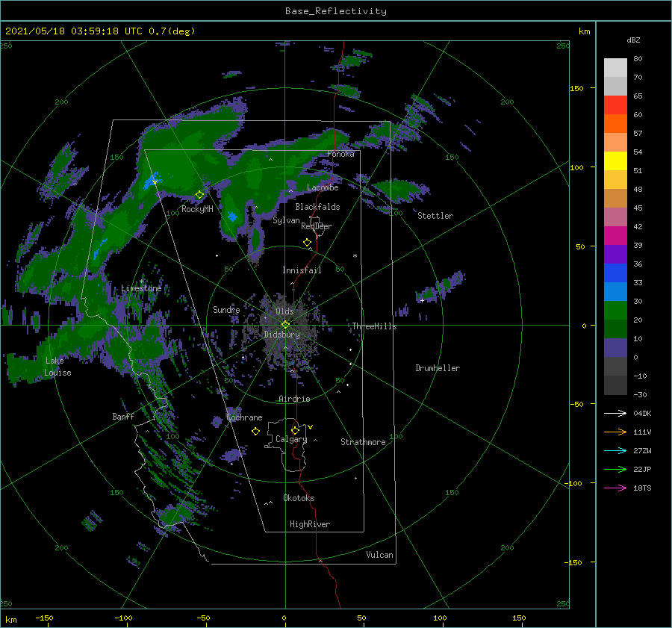Select yellow radar-site diamond between Olds and Didsbury
This screenshot has height=628, width=672.
[x=285, y=325]
